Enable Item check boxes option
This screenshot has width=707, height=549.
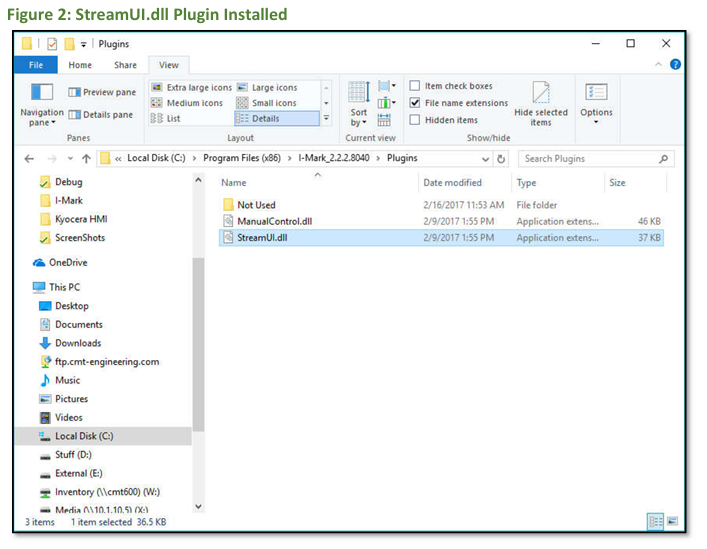coord(415,87)
